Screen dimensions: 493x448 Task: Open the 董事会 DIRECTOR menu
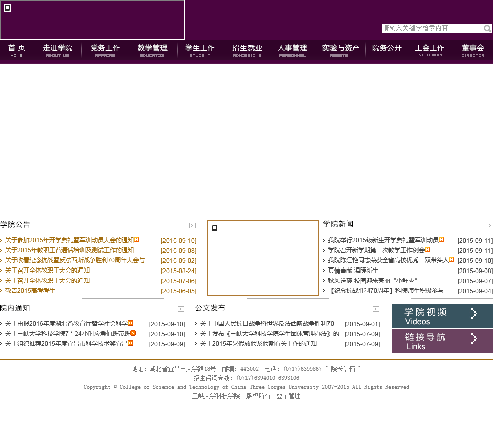tap(473, 50)
